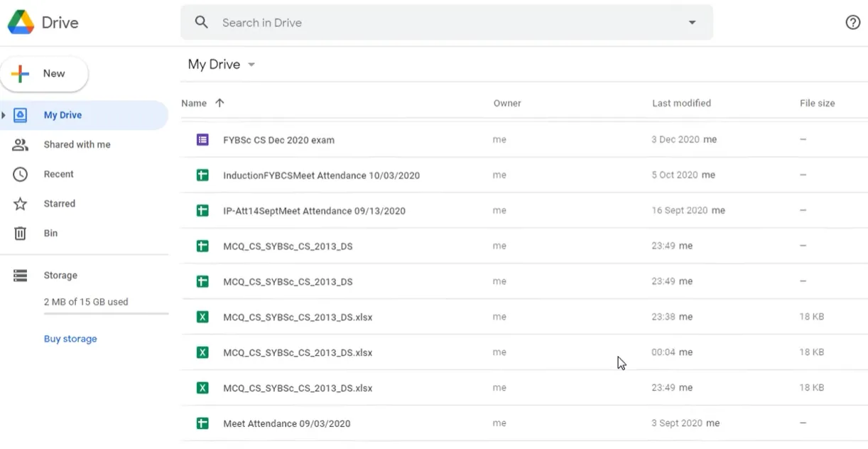Expand the My Drive title dropdown
This screenshot has width=868, height=449.
click(251, 65)
